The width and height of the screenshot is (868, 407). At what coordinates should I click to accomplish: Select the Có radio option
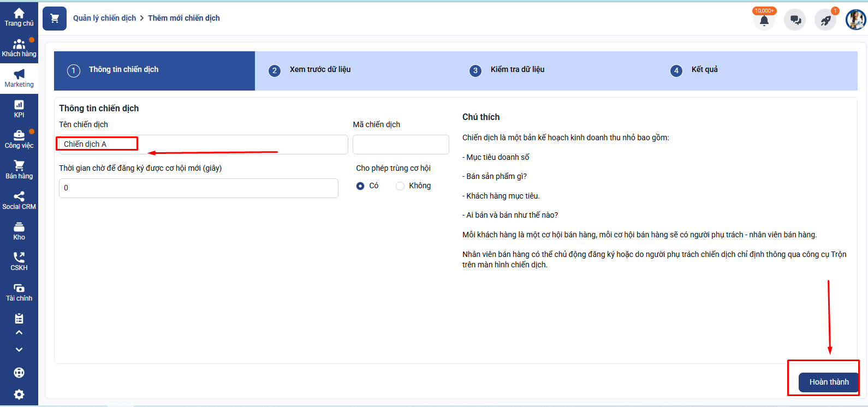coord(360,186)
